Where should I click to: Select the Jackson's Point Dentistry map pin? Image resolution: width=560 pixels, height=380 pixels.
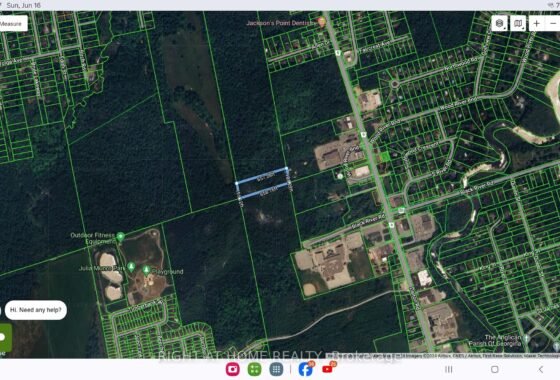coord(321,22)
